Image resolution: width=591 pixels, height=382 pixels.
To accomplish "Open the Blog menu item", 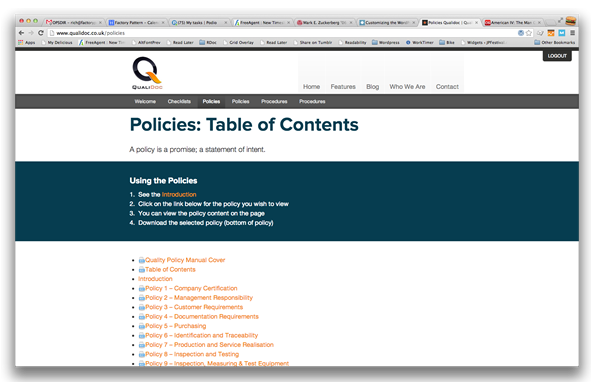I will point(372,87).
